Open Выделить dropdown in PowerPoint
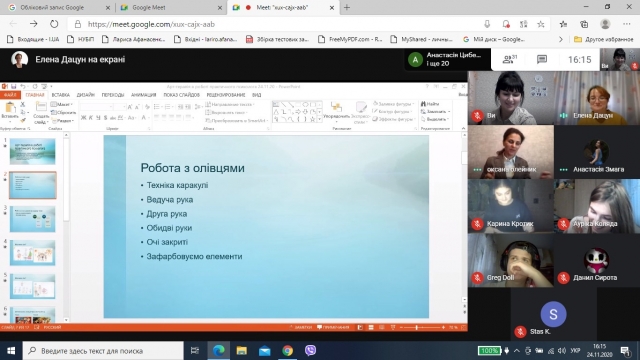The image size is (640, 360). [435, 119]
